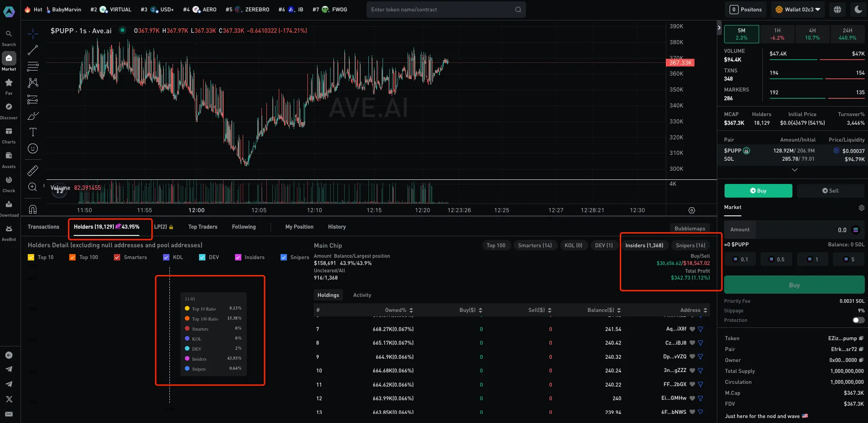Open mail icon at sidebar bottom
Image resolution: width=868 pixels, height=423 pixels.
coord(9,414)
